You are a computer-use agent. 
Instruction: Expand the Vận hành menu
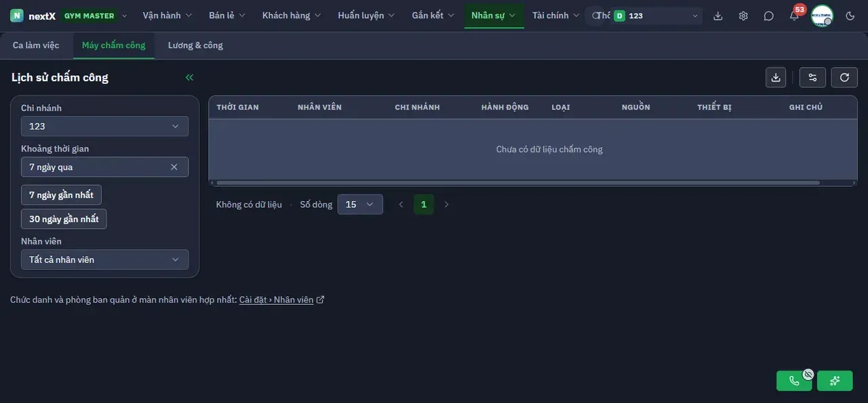[167, 16]
